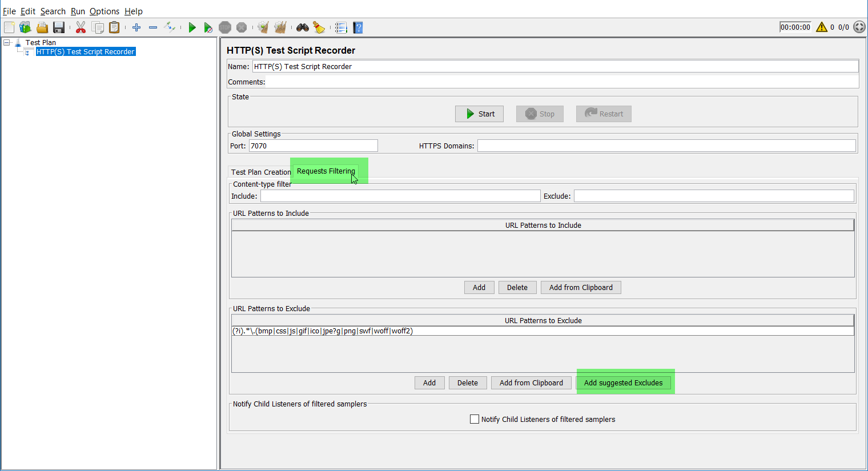The width and height of the screenshot is (868, 471).
Task: Click the Test Plan flask icon
Action: tap(18, 43)
